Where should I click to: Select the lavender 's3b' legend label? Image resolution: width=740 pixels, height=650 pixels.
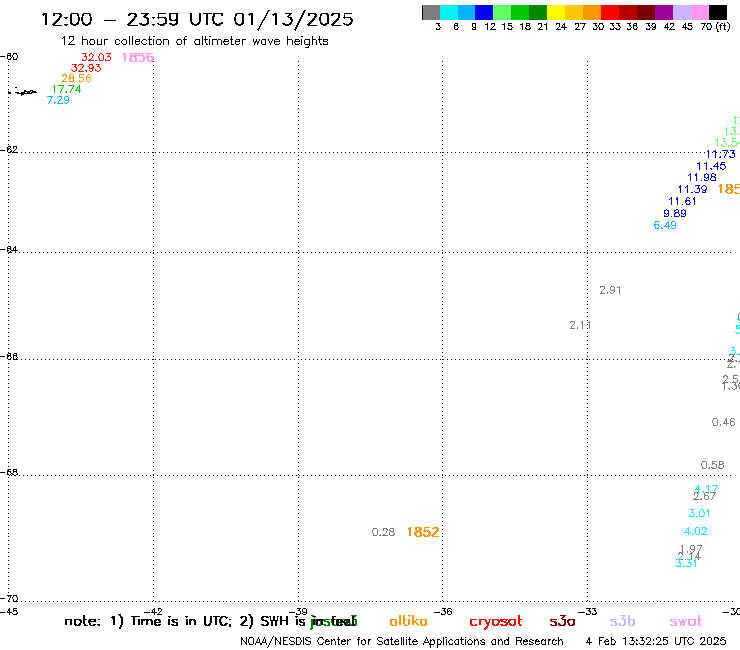pos(622,621)
